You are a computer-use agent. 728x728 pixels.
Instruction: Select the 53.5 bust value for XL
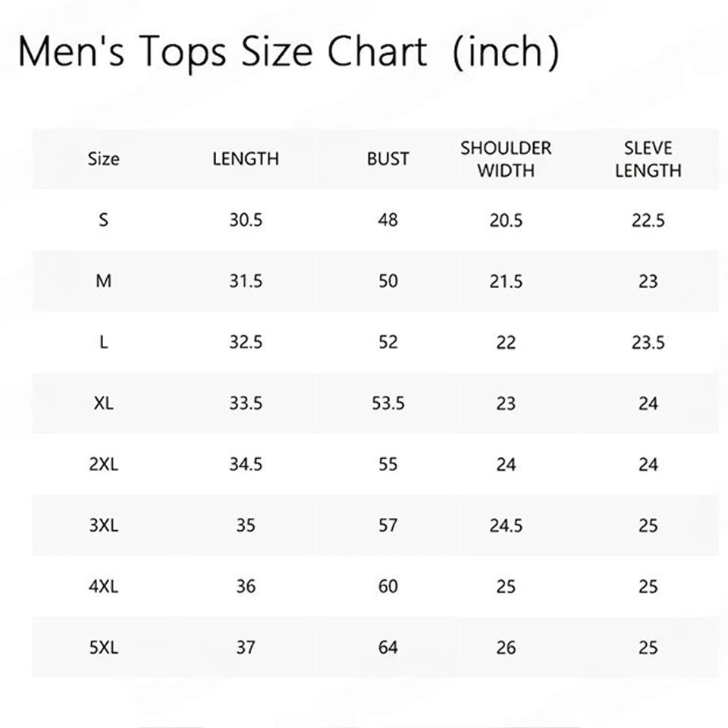click(x=388, y=403)
